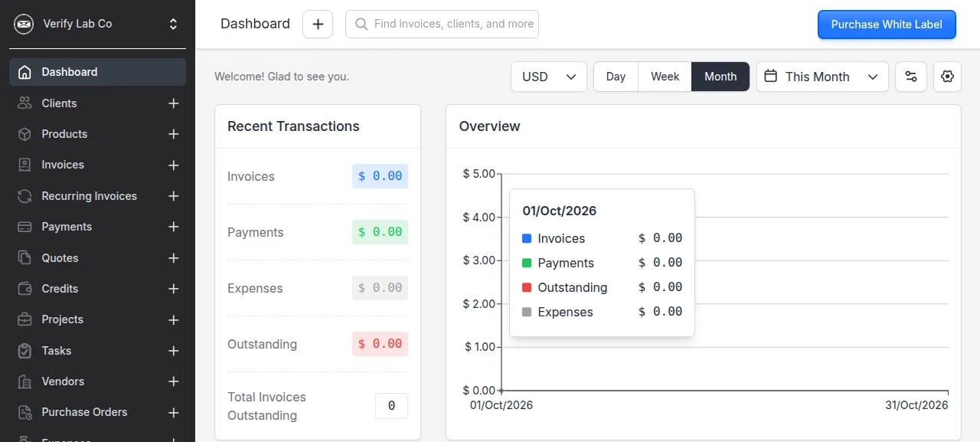Screen dimensions: 980x442
Task: Open the Dashboard sidebar item
Action: [97, 72]
